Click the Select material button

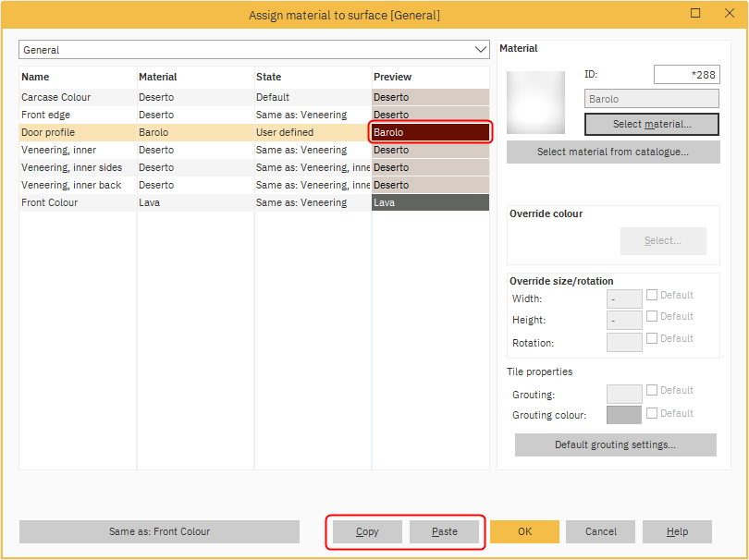pyautogui.click(x=652, y=124)
